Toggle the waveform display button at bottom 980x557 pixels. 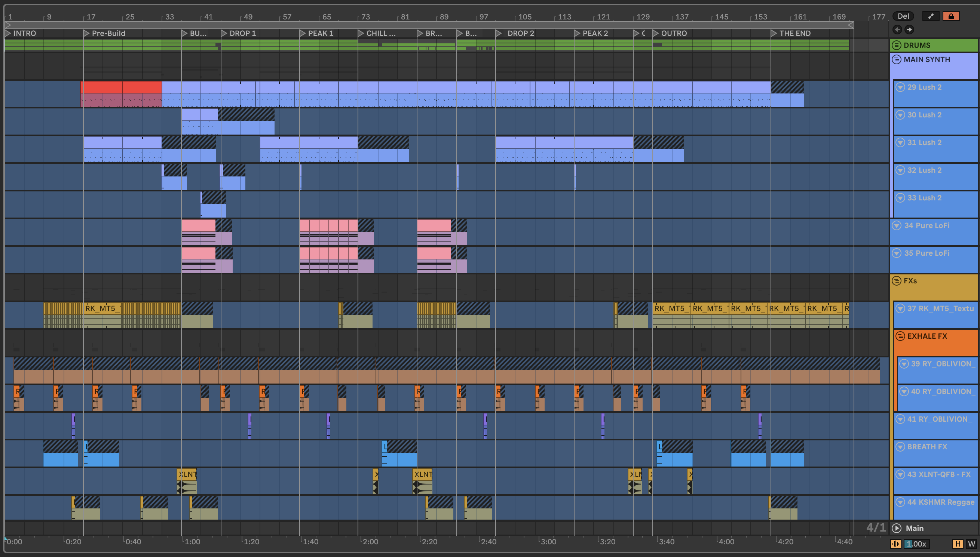896,544
